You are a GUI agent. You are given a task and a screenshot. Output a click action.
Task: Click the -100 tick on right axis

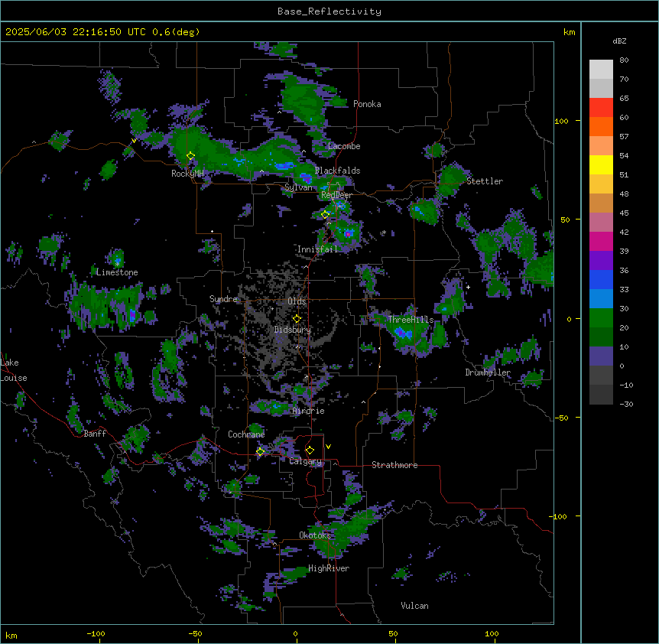559,516
